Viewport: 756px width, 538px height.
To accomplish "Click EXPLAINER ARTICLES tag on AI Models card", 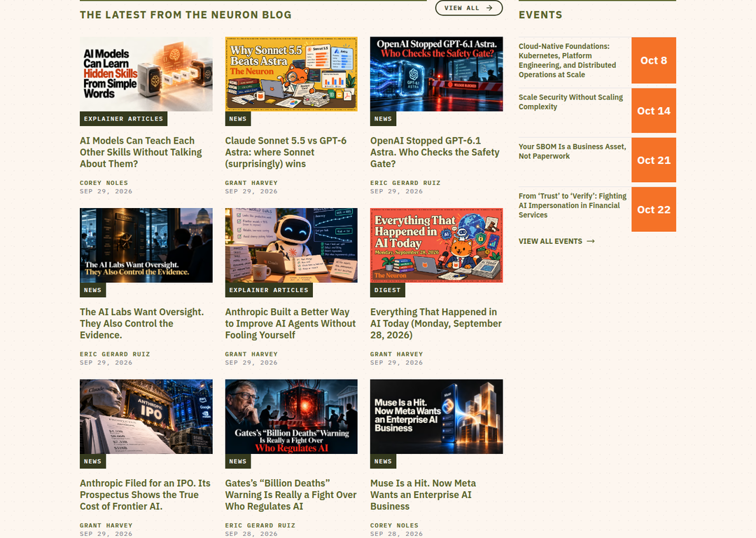I will click(x=123, y=118).
